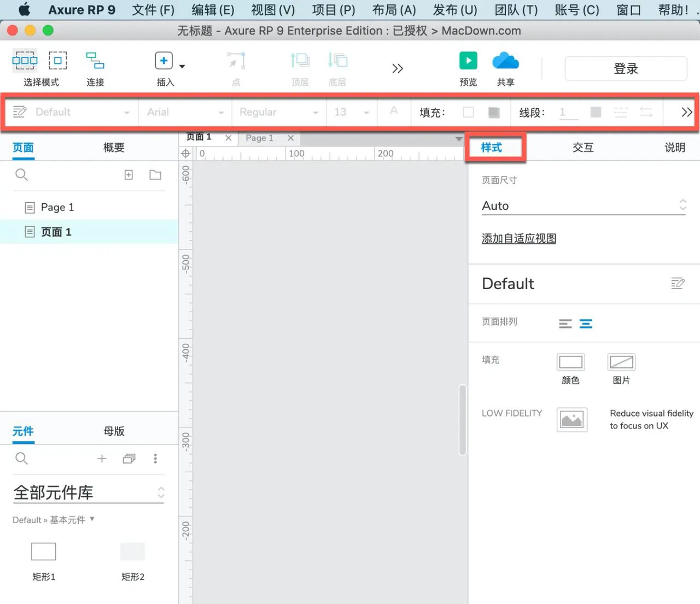The width and height of the screenshot is (700, 604).
Task: Open the Regular font weight dropdown
Action: coord(278,112)
